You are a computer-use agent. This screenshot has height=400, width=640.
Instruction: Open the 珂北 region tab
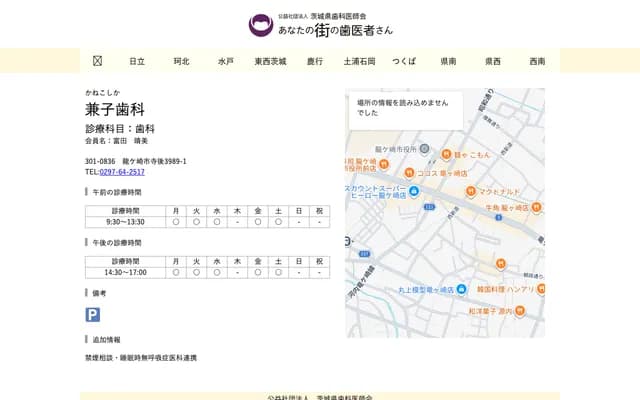(182, 61)
